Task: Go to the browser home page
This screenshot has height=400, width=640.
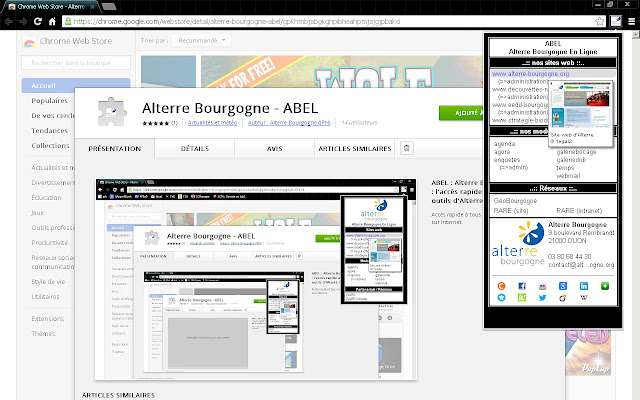Action: tap(52, 21)
